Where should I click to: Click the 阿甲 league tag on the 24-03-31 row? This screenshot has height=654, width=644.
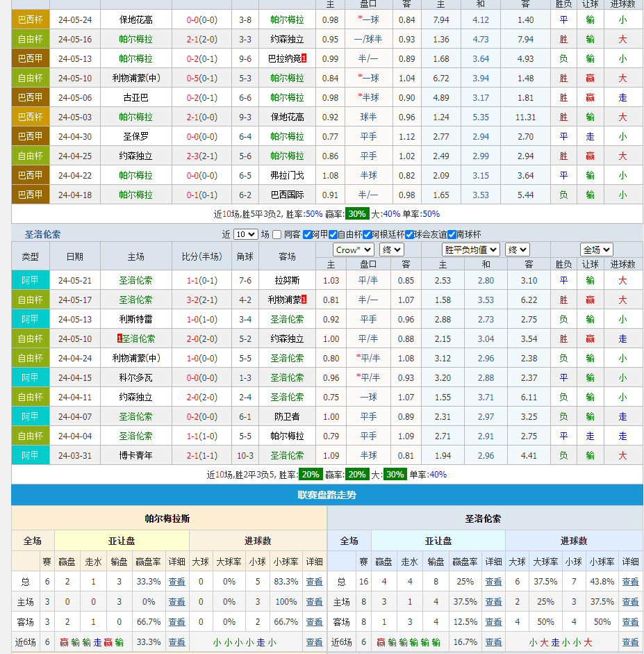[x=31, y=455]
